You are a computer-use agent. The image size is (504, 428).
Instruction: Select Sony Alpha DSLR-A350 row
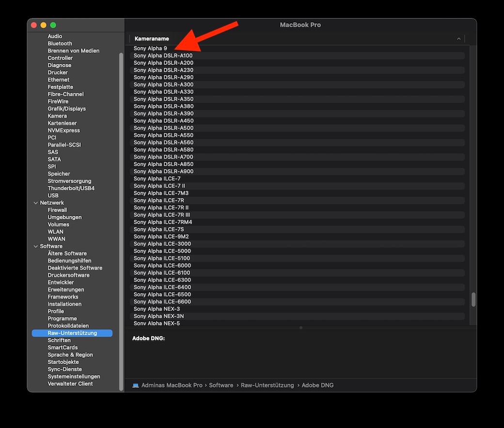(x=297, y=99)
